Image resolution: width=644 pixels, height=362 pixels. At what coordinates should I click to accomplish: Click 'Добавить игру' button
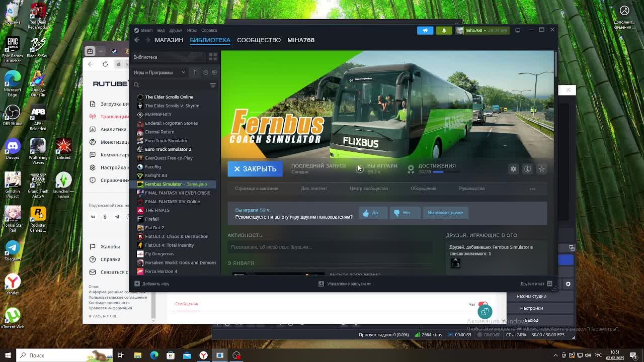(x=152, y=284)
